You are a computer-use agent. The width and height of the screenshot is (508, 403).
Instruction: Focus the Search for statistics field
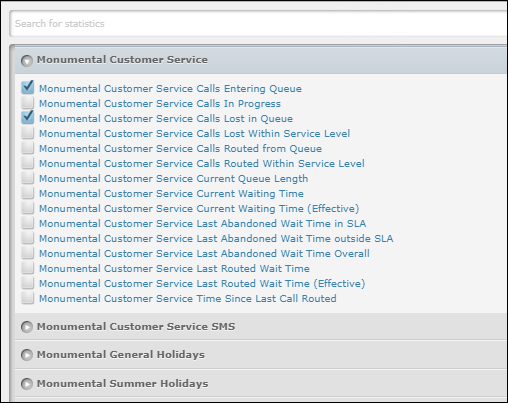[259, 24]
